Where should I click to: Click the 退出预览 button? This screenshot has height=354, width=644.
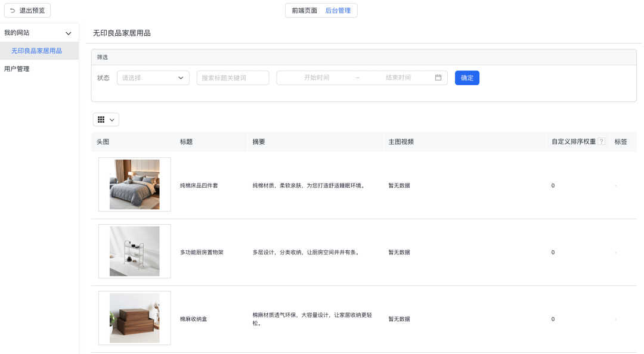27,10
